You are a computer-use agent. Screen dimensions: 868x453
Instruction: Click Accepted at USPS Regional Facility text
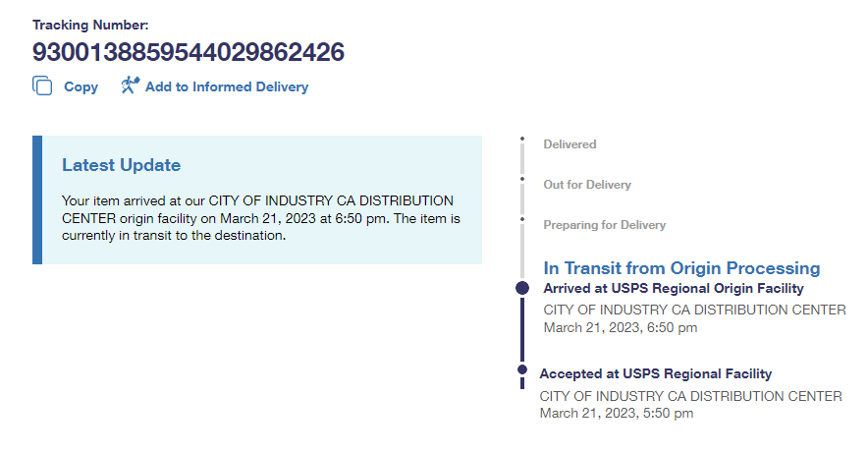[655, 373]
